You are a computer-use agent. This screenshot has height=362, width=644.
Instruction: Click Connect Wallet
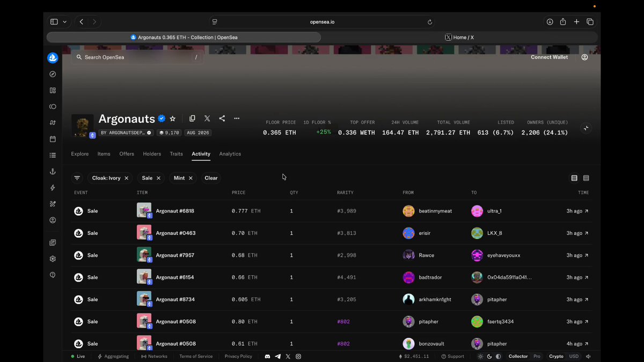point(549,57)
